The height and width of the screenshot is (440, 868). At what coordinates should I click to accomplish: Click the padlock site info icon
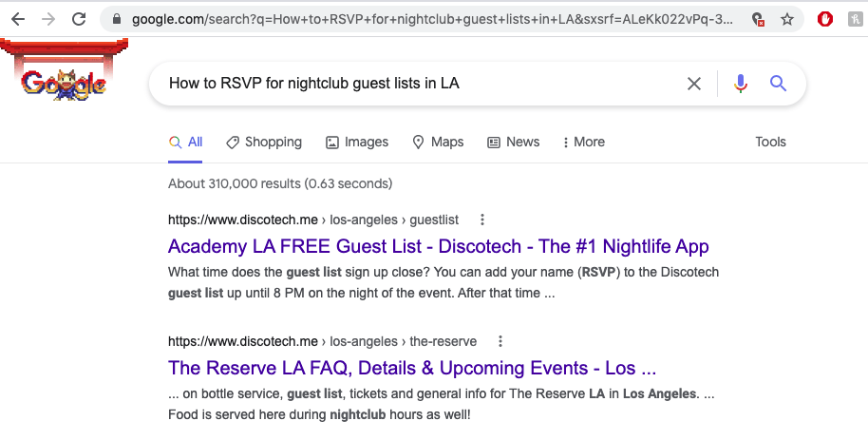[x=116, y=19]
